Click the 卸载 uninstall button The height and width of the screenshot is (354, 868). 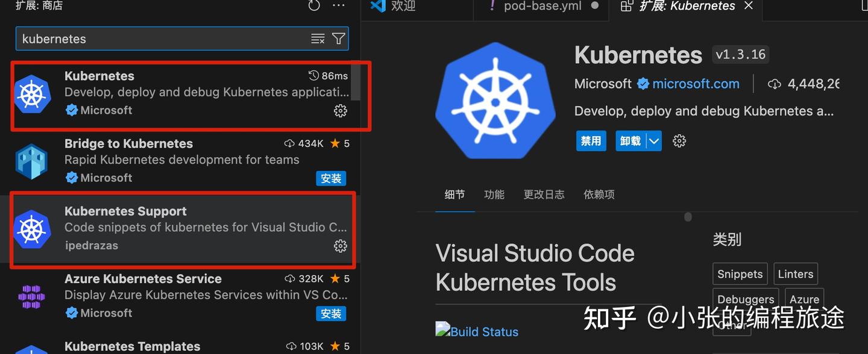[631, 141]
